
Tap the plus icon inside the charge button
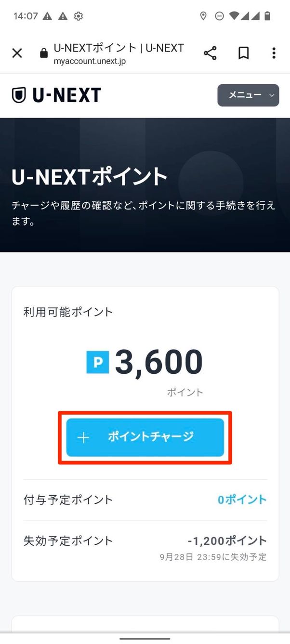[83, 438]
